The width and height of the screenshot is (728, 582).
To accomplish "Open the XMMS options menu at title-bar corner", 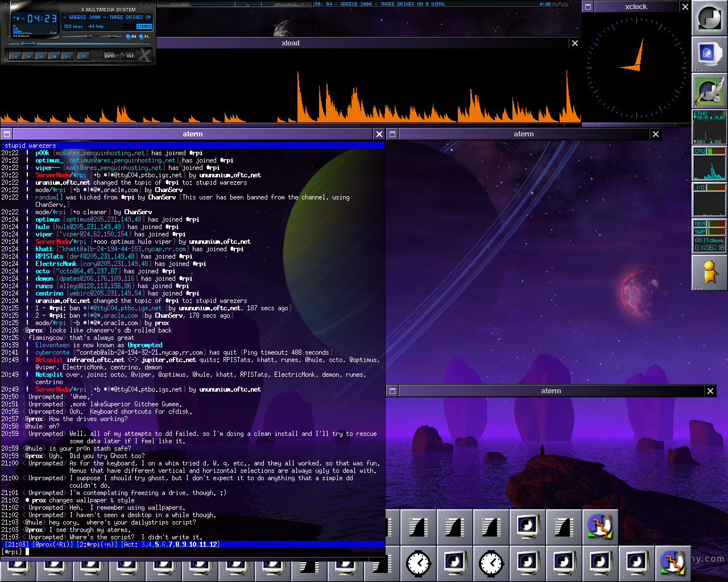I will click(6, 5).
